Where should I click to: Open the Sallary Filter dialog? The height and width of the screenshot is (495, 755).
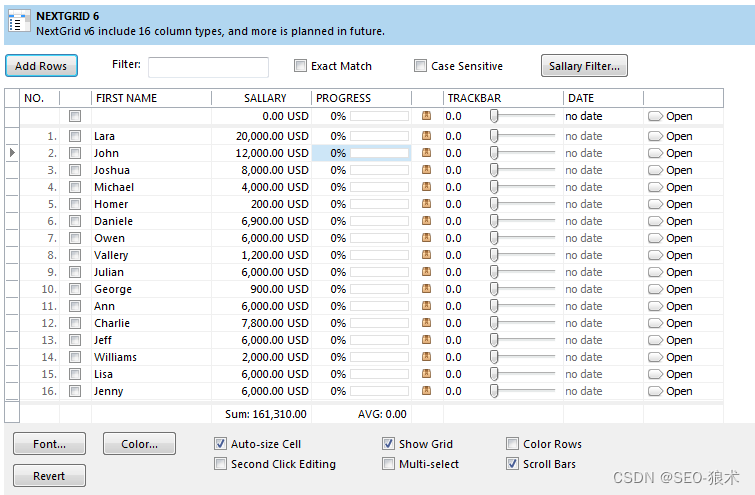584,66
